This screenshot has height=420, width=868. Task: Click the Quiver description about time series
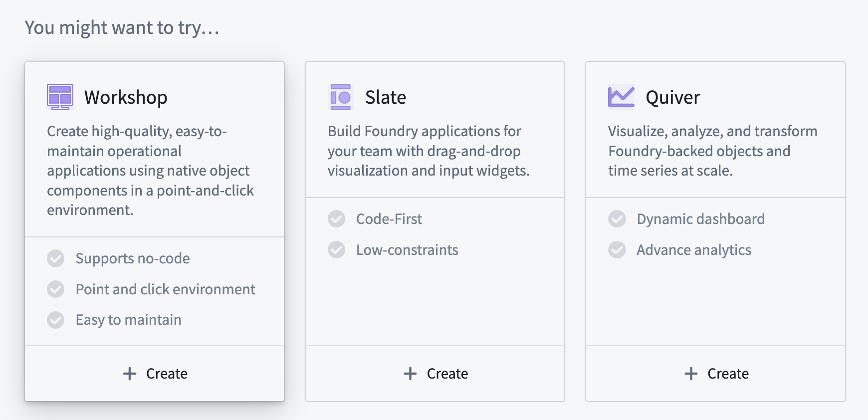point(713,151)
